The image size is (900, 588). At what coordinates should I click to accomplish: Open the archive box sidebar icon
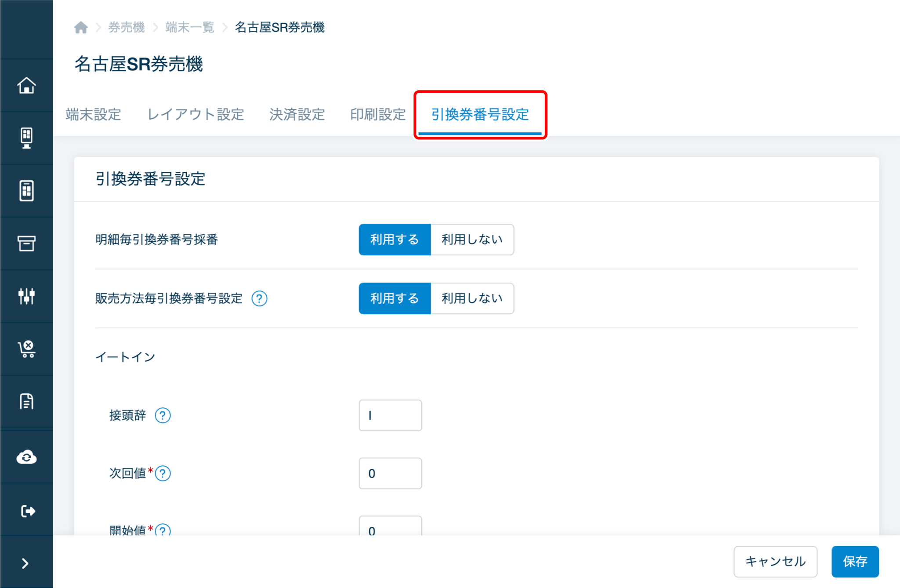26,243
